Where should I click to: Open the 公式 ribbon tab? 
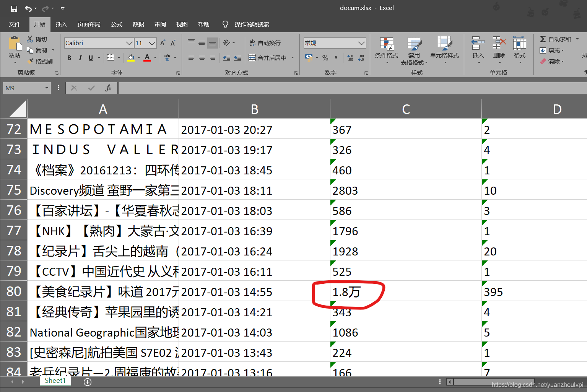click(117, 24)
